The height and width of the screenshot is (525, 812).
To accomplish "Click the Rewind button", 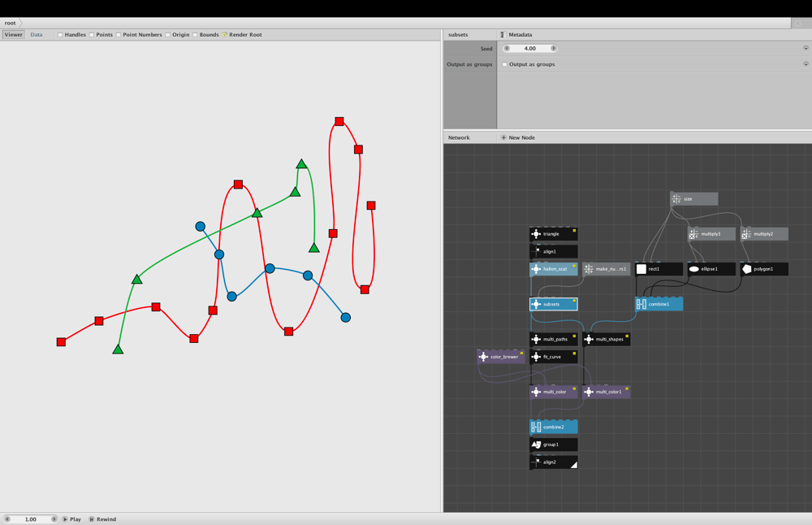I will (102, 518).
